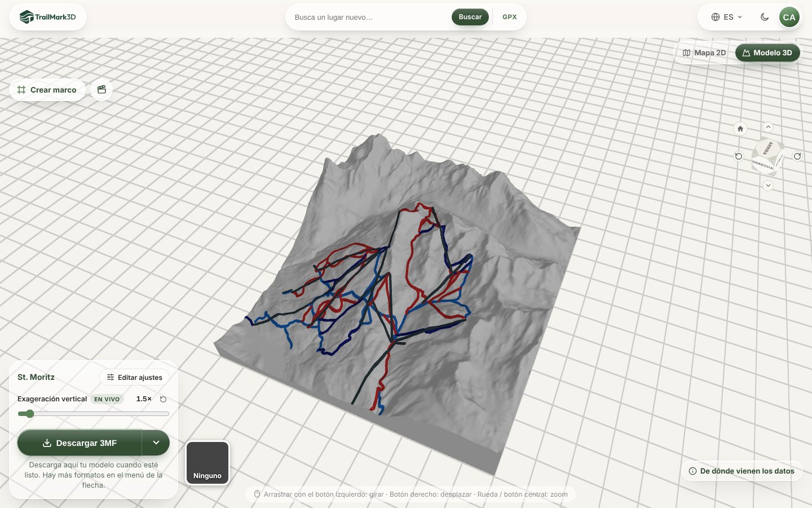Switch to the Mapa 2D tab
Screen dimensions: 812x508
tap(704, 52)
